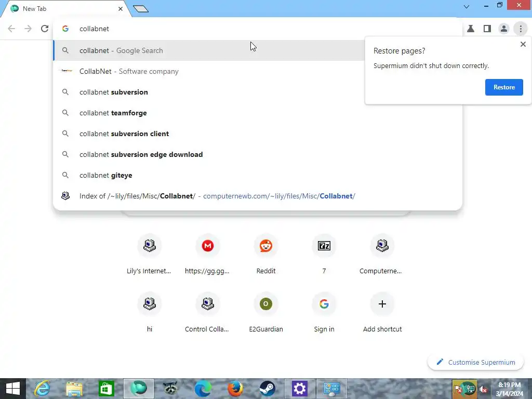This screenshot has height=399, width=532.
Task: Open the taskbar clock 8:19 PM
Action: 509,389
